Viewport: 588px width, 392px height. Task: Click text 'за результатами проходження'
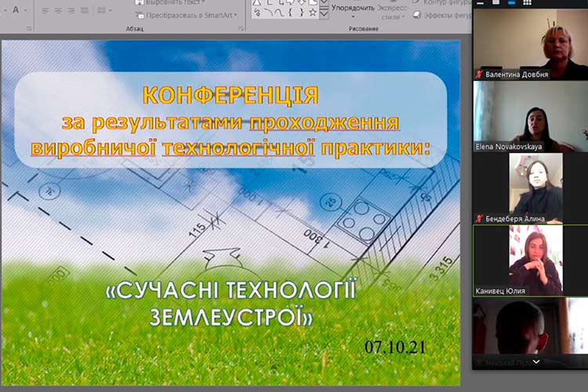click(230, 122)
